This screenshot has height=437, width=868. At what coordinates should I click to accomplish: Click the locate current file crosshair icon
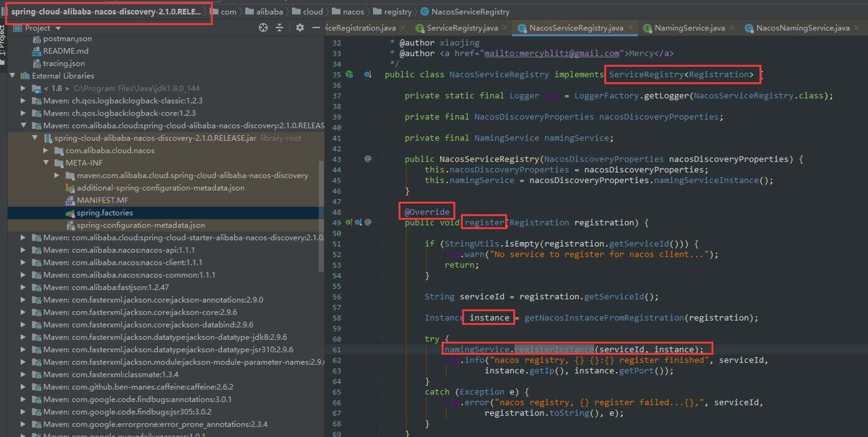pyautogui.click(x=263, y=28)
